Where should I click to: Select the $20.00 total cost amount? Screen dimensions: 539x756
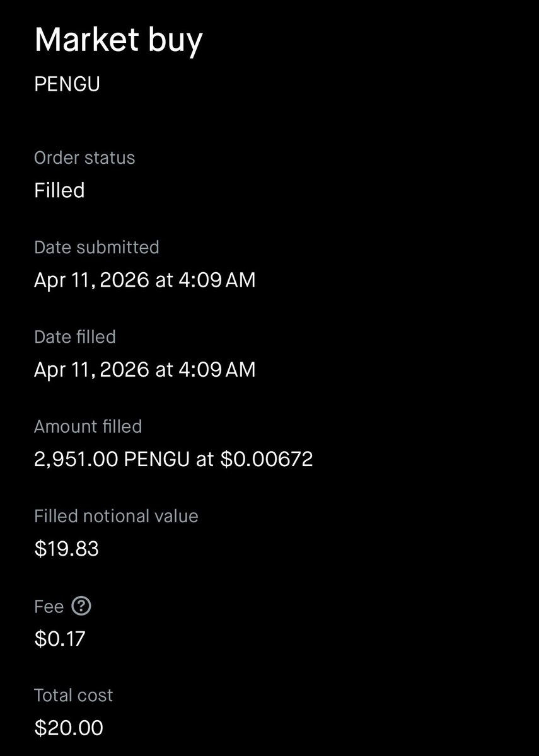[68, 728]
